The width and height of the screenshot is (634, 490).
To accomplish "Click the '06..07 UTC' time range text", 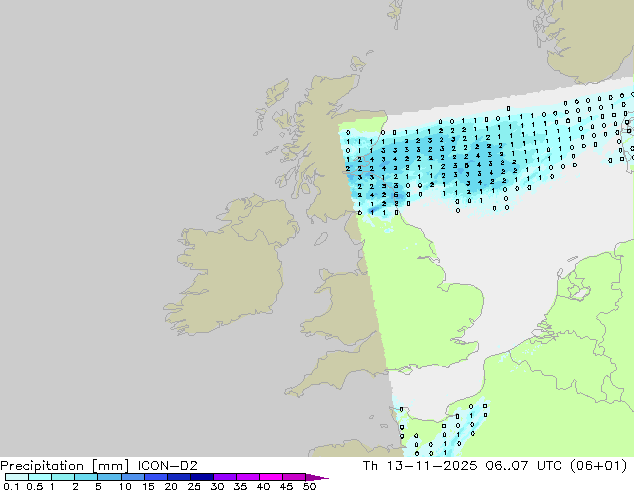I will tap(524, 466).
